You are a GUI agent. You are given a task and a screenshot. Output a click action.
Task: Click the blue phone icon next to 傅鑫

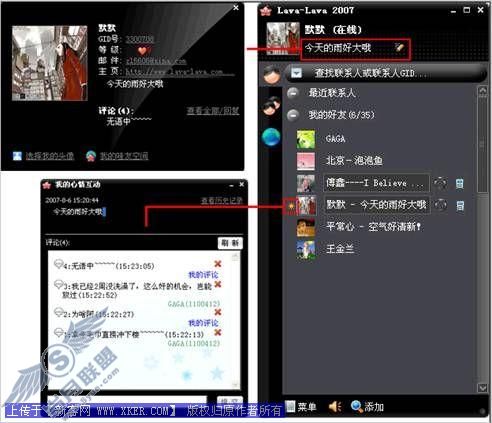(460, 183)
